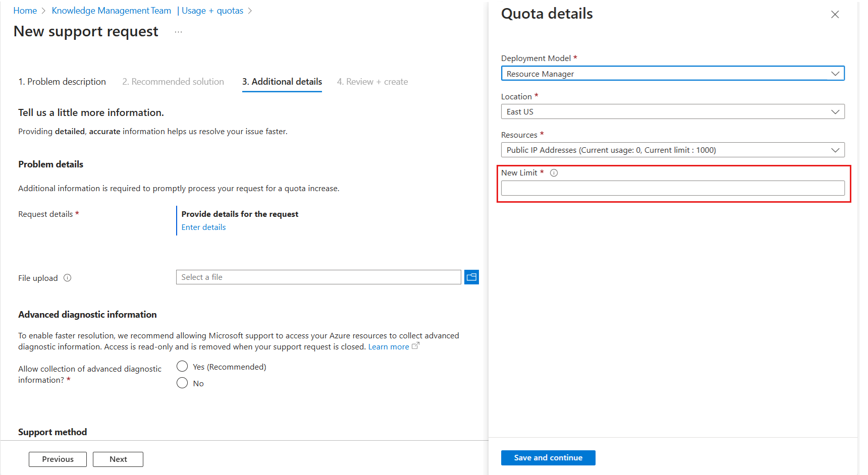The image size is (868, 475).
Task: Click the Home breadcrumb link
Action: pos(25,11)
